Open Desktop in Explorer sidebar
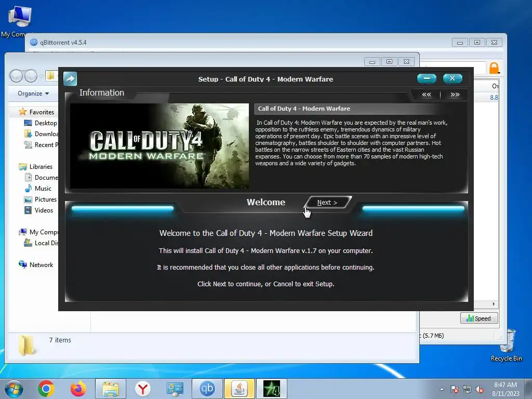 [x=41, y=123]
